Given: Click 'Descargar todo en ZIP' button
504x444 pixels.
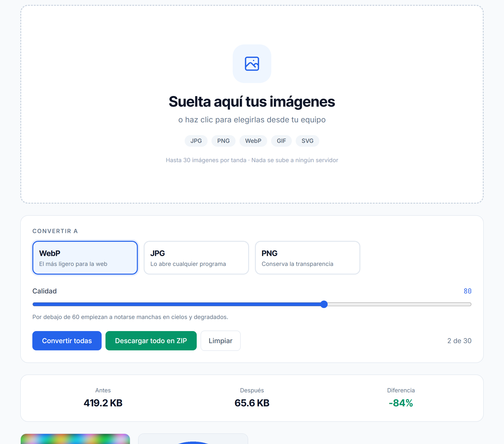Looking at the screenshot, I should 151,341.
